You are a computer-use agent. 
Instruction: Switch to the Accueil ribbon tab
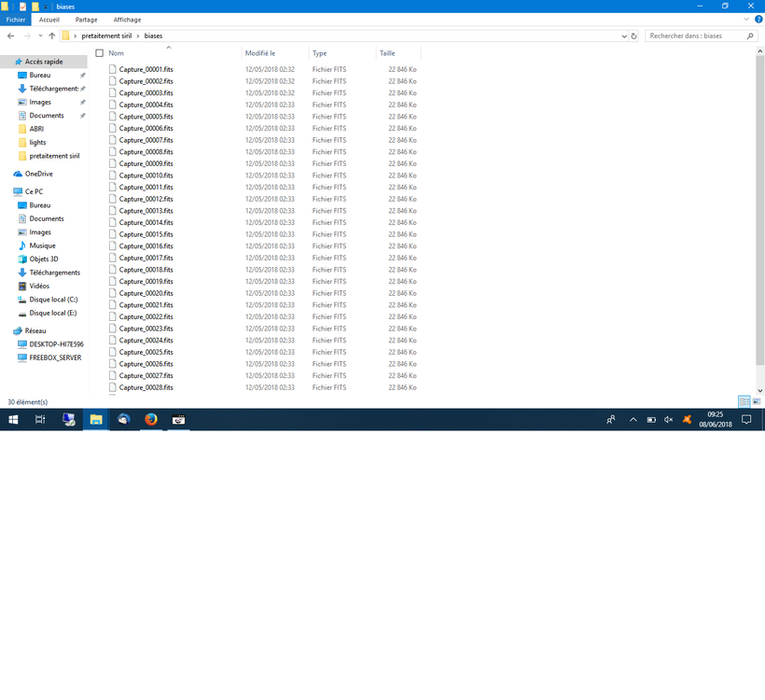pos(49,20)
